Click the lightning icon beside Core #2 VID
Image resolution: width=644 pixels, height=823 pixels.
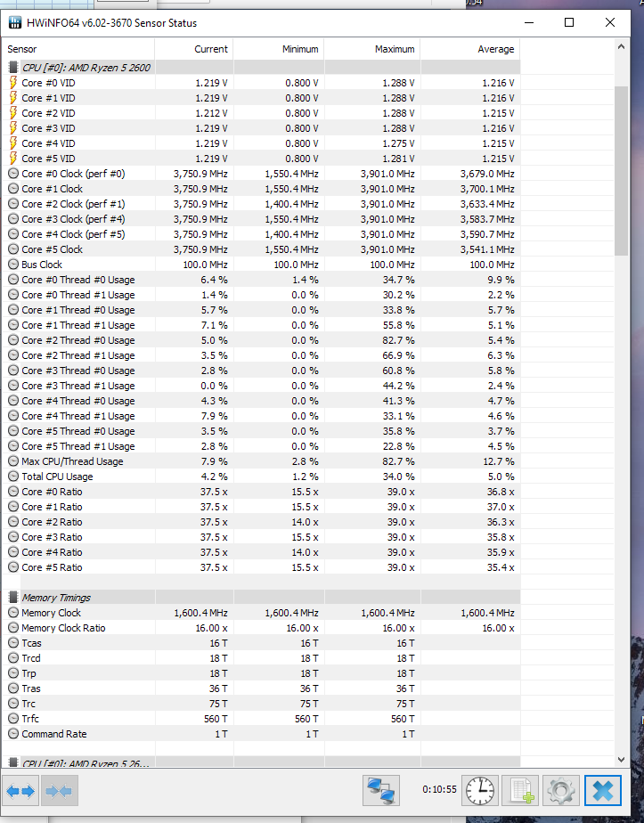click(13, 113)
